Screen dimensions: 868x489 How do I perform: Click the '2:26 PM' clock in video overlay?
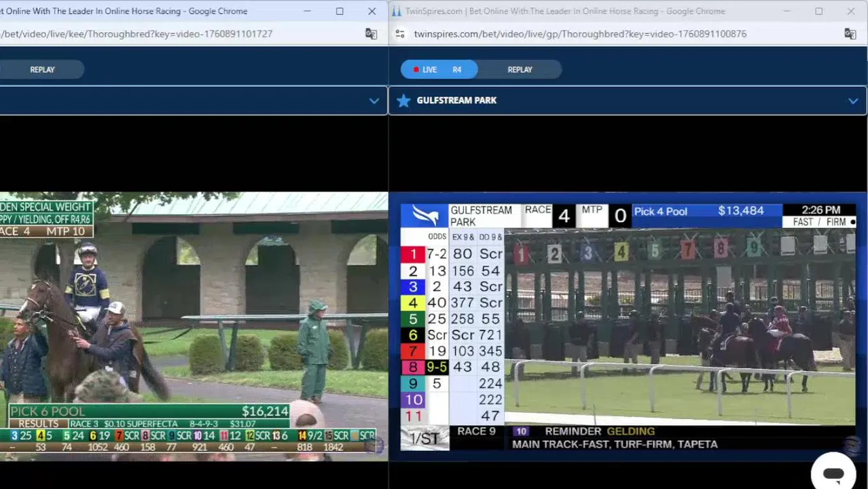(820, 211)
